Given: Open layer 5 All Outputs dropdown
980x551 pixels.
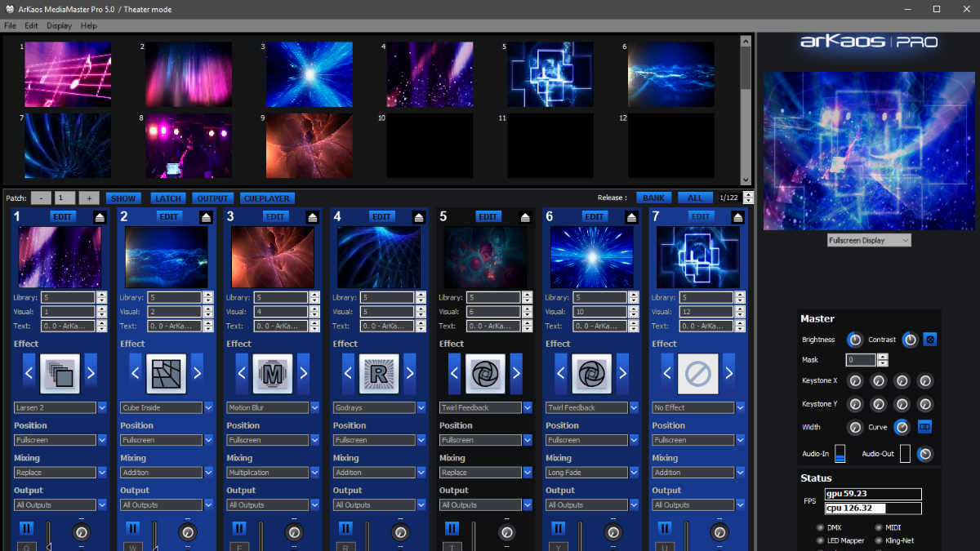Looking at the screenshot, I should 528,505.
